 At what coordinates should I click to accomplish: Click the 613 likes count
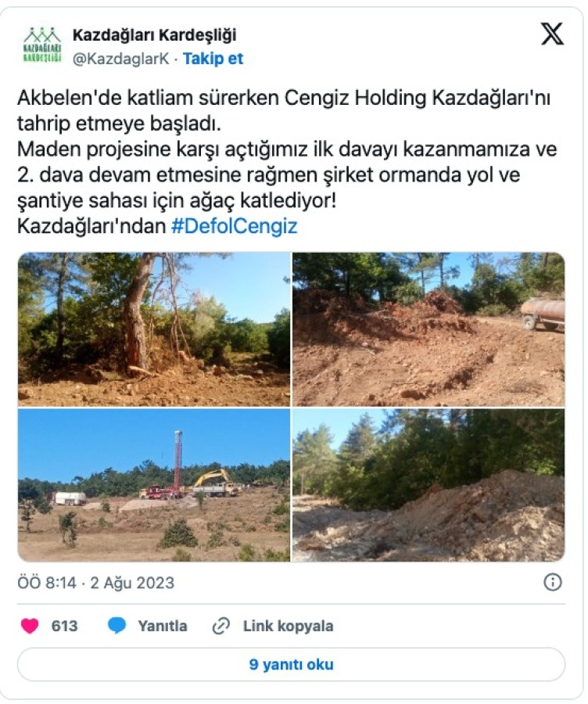(64, 626)
